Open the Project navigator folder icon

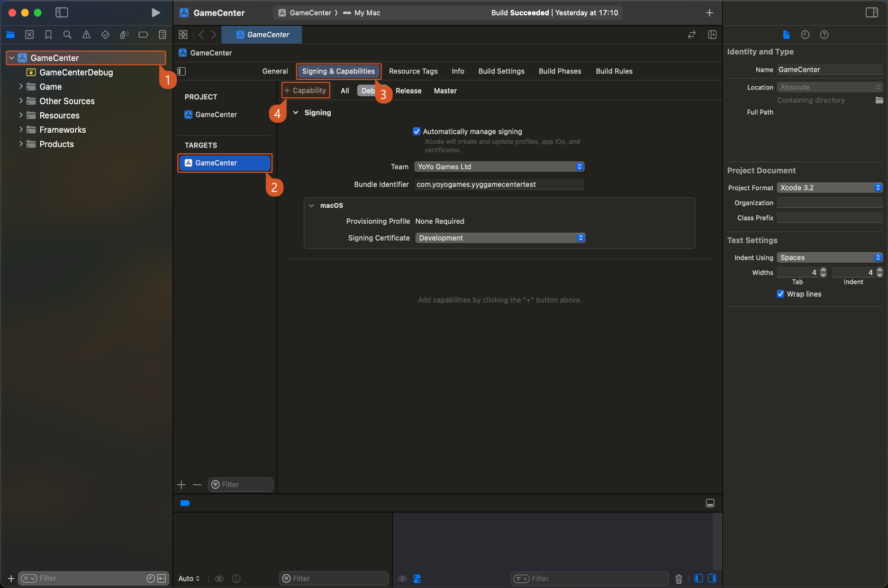pos(11,35)
